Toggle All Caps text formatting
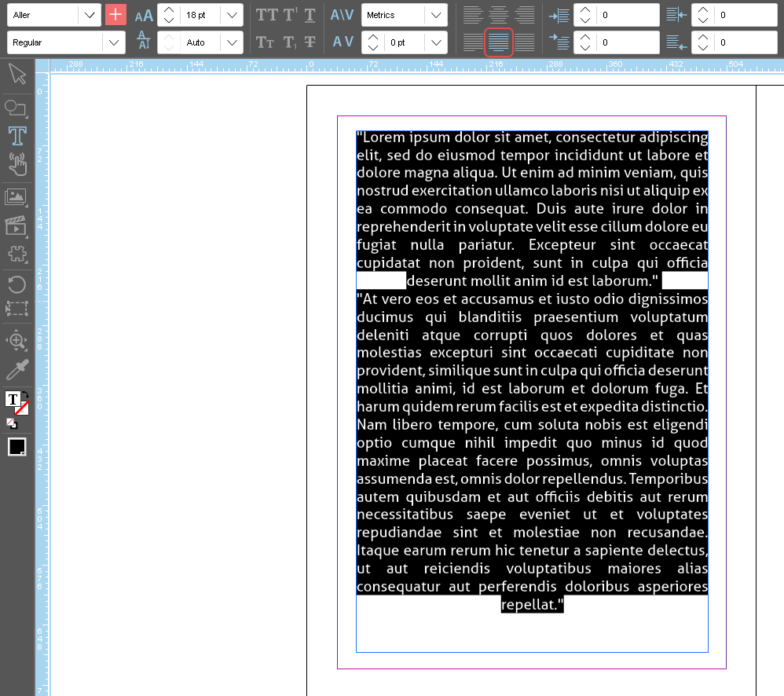 (266, 15)
